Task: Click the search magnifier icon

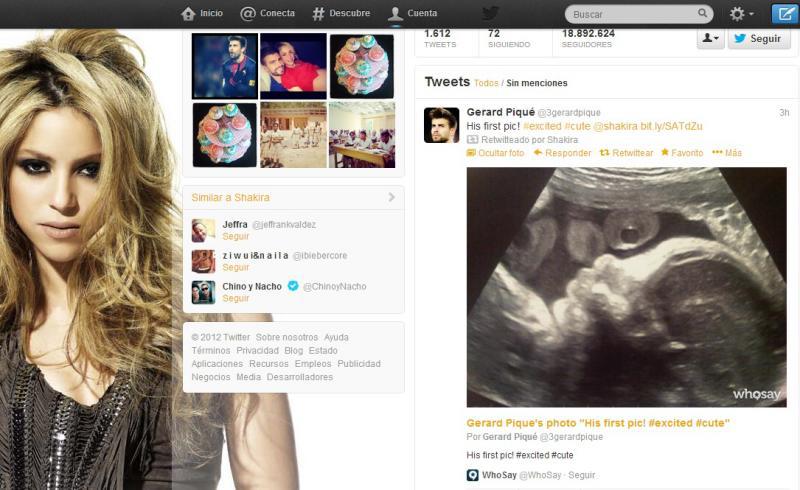Action: tap(703, 13)
